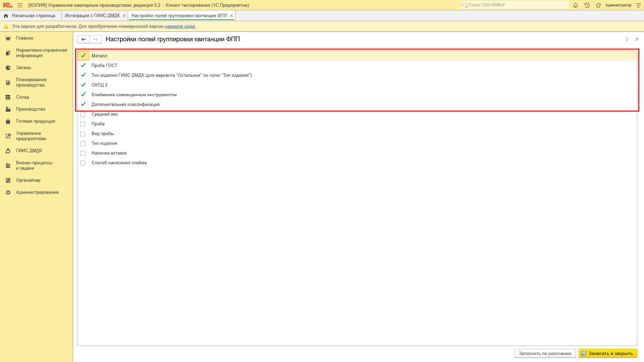Enable the Вид пробы checkbox
Viewport: 644px width, 362px height.
(83, 134)
